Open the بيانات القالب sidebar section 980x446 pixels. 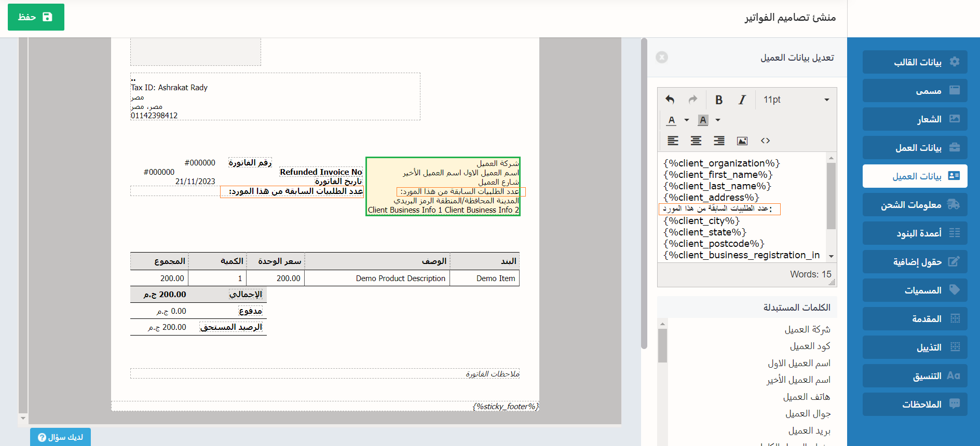point(915,62)
